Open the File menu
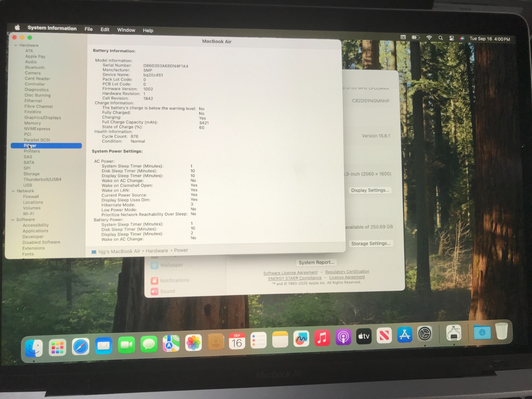Screen dimensions: 532x399 coord(89,29)
